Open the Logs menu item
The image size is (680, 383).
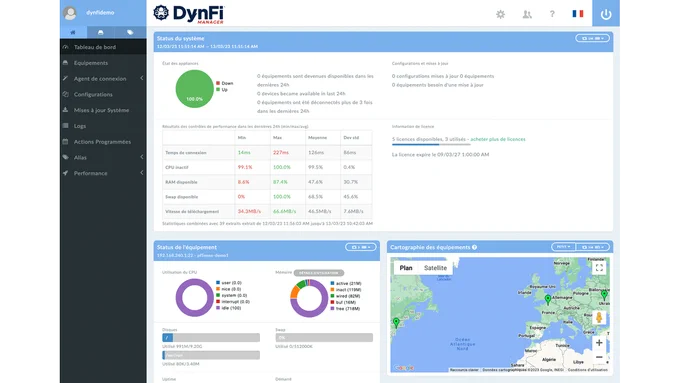pos(103,126)
